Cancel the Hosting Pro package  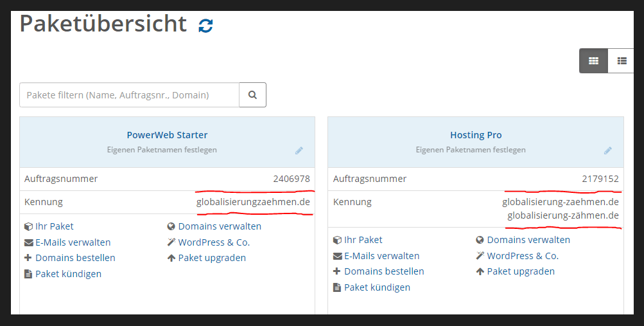pos(377,287)
